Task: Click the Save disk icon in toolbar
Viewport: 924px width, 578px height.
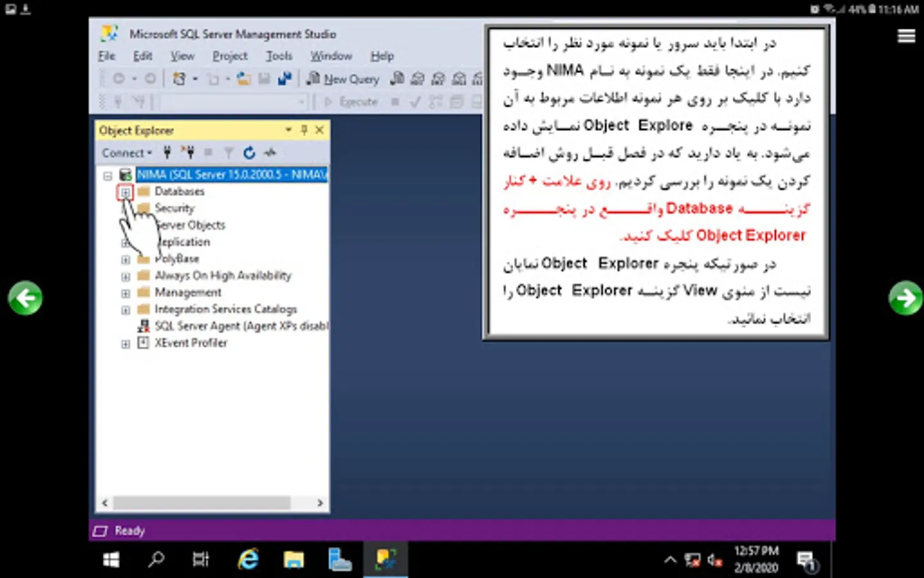Action: (x=264, y=78)
